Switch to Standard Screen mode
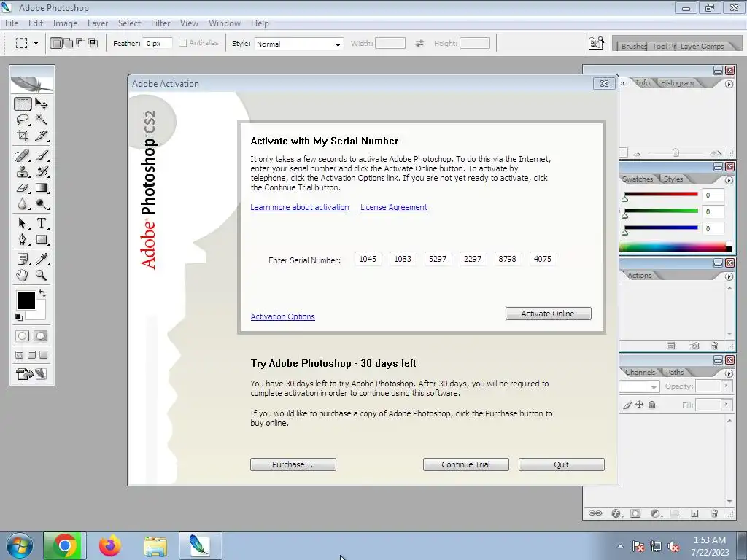This screenshot has height=560, width=747. pyautogui.click(x=20, y=355)
